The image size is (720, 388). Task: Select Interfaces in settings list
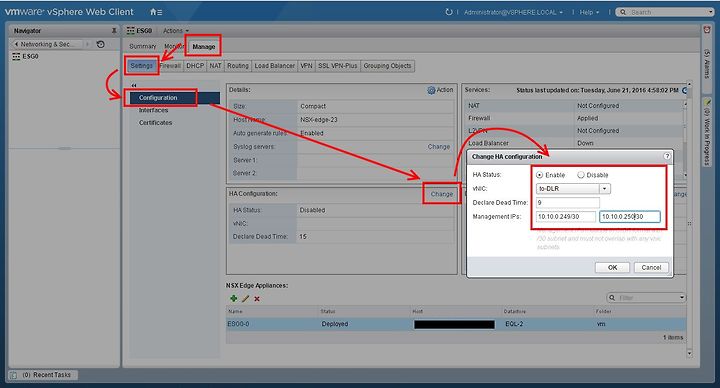pos(153,110)
